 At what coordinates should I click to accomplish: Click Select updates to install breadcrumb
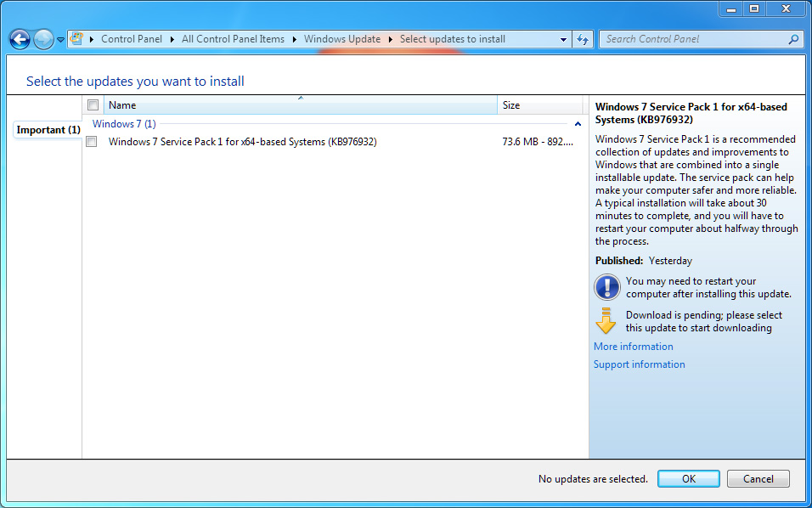tap(453, 39)
